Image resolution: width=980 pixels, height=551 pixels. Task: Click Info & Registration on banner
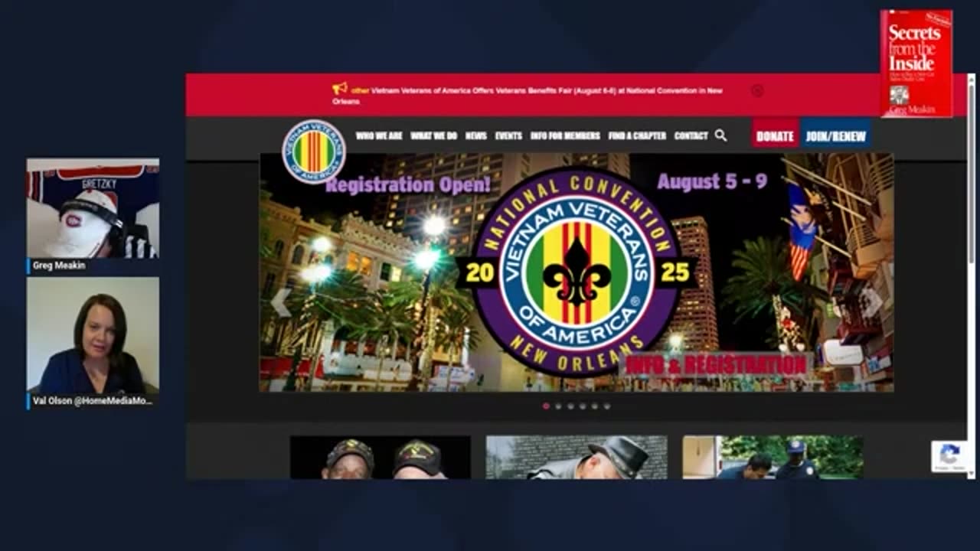[716, 365]
